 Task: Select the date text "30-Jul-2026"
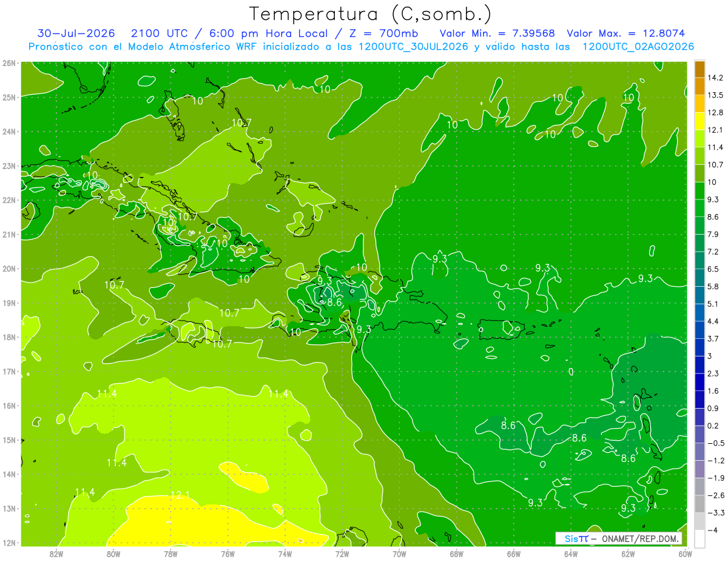click(75, 33)
